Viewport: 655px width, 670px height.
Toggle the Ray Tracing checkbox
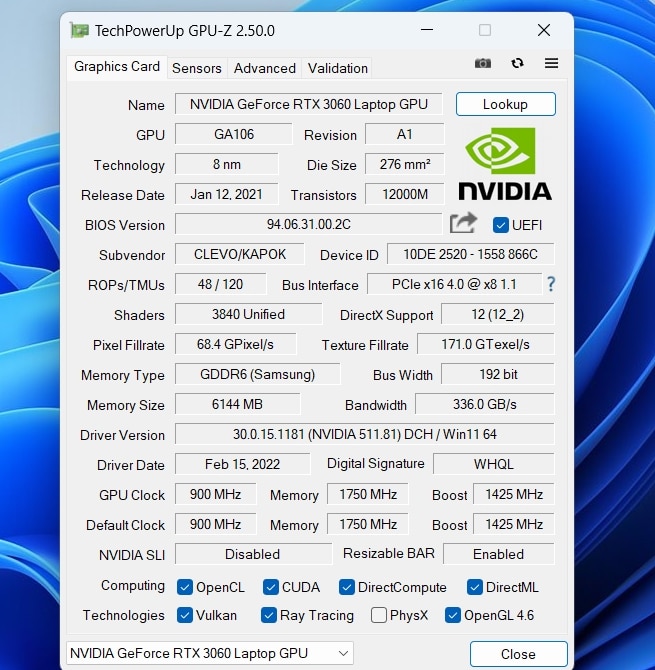click(x=269, y=615)
